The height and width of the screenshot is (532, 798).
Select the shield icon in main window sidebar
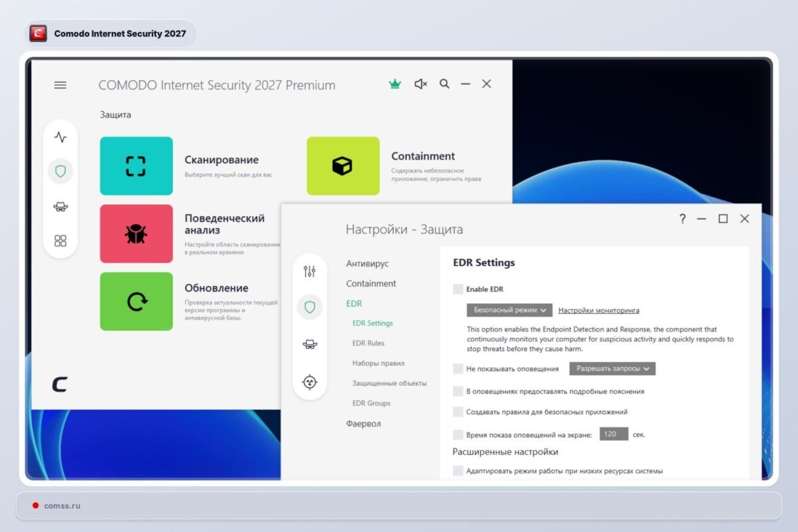click(61, 172)
